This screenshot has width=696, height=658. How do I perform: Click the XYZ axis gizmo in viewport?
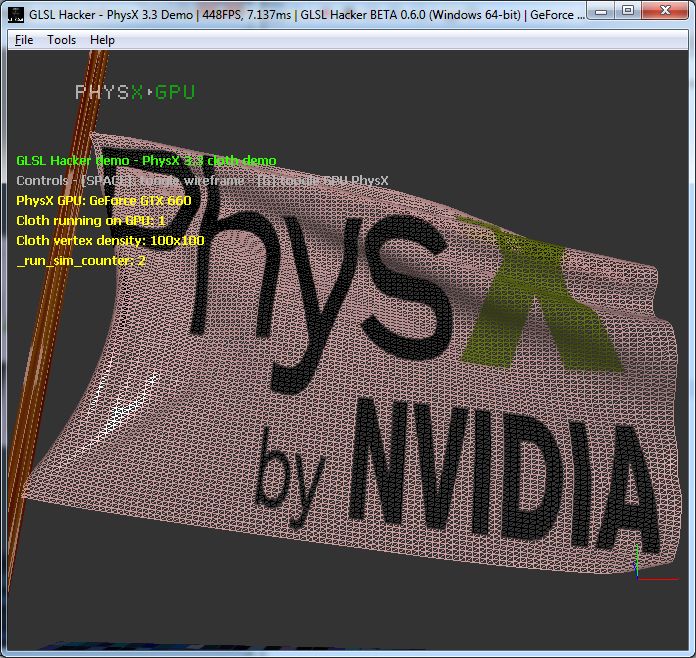click(x=654, y=564)
